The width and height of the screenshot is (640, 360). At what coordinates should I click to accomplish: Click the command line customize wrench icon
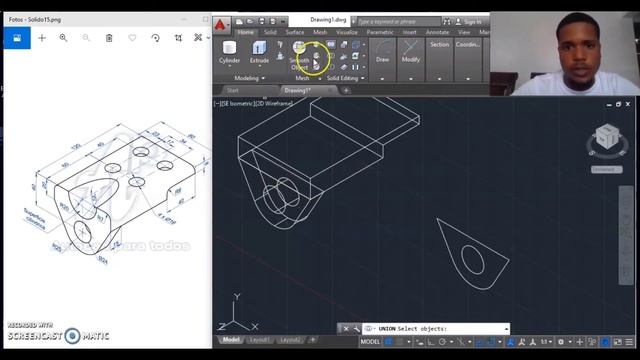click(356, 329)
